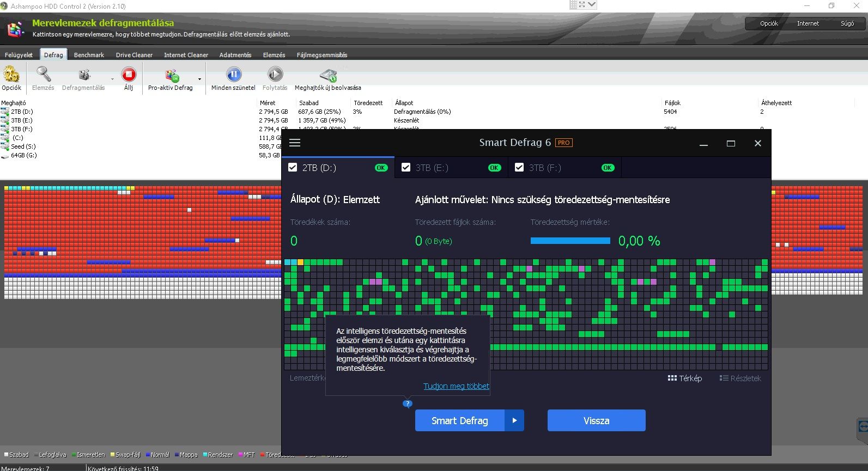The width and height of the screenshot is (868, 471).
Task: Toggle the 3TB (F:) drive checkbox
Action: click(519, 167)
